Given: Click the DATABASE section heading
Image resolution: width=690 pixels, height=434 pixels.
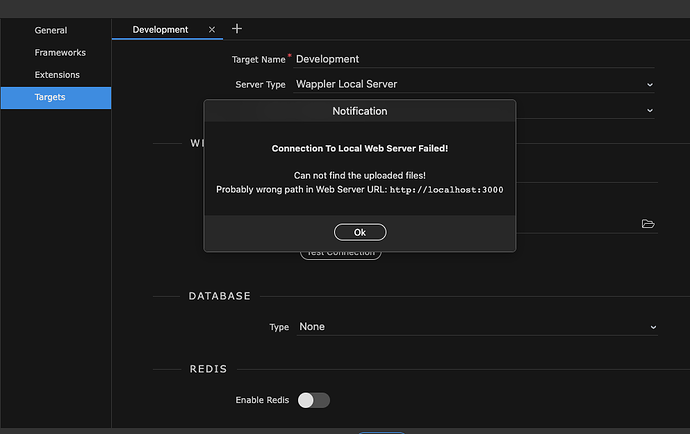Looking at the screenshot, I should (x=220, y=296).
